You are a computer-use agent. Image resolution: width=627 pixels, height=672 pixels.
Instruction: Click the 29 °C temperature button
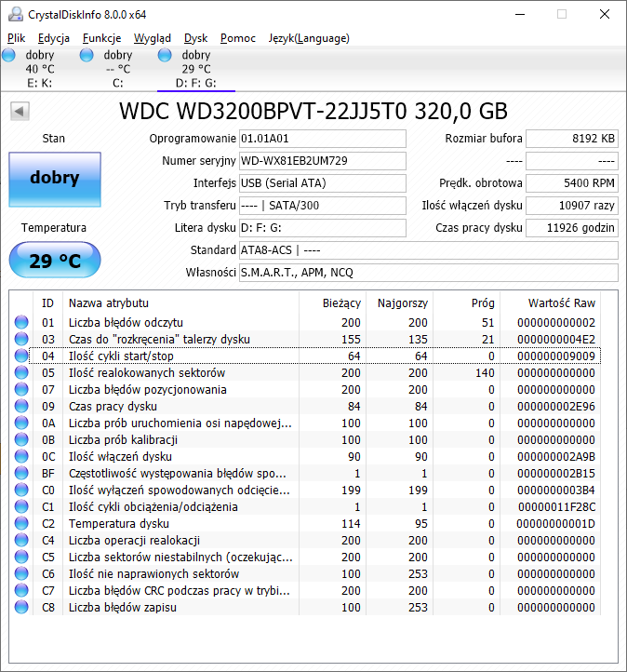[x=55, y=260]
